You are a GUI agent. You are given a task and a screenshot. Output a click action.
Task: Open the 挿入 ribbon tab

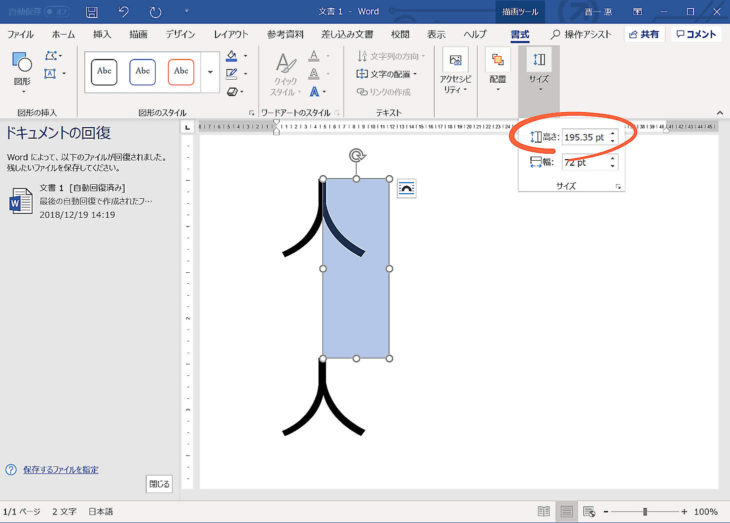(x=102, y=34)
